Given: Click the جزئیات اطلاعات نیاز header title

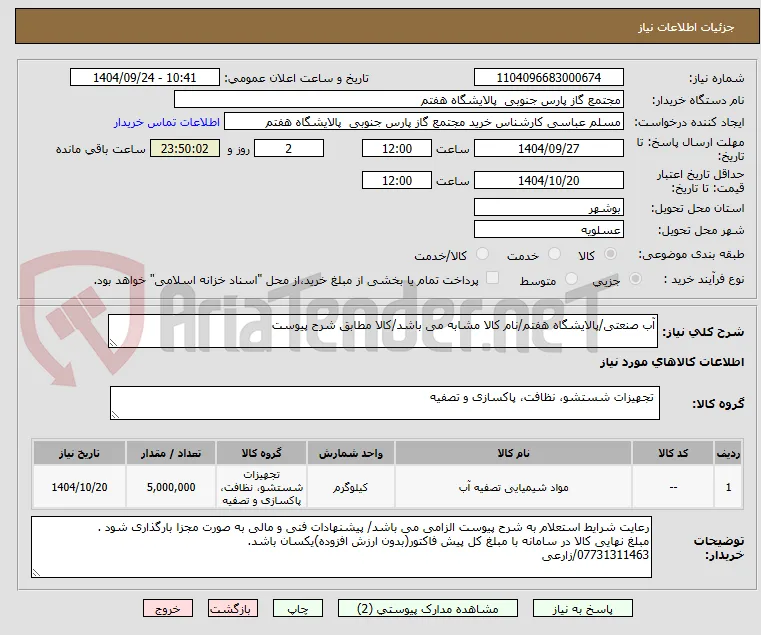Looking at the screenshot, I should [686, 27].
